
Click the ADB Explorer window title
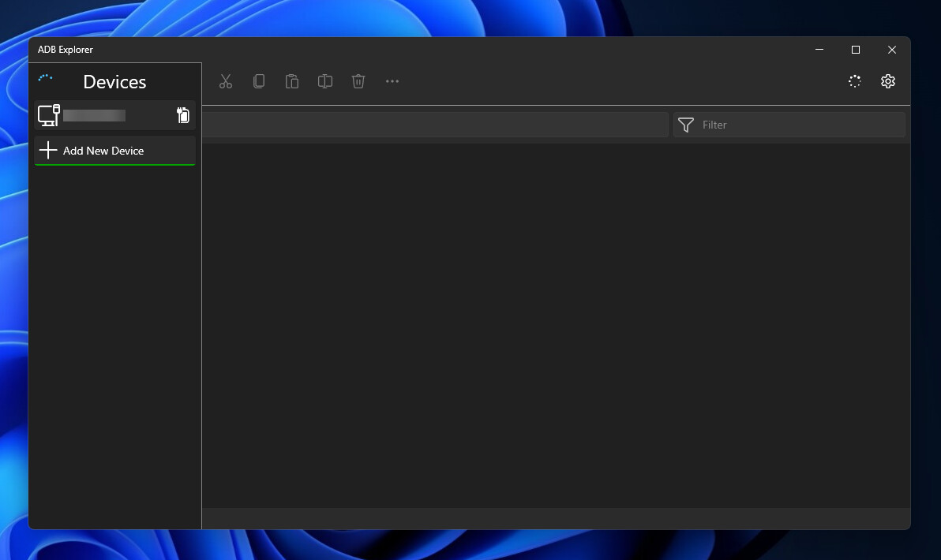pos(66,50)
